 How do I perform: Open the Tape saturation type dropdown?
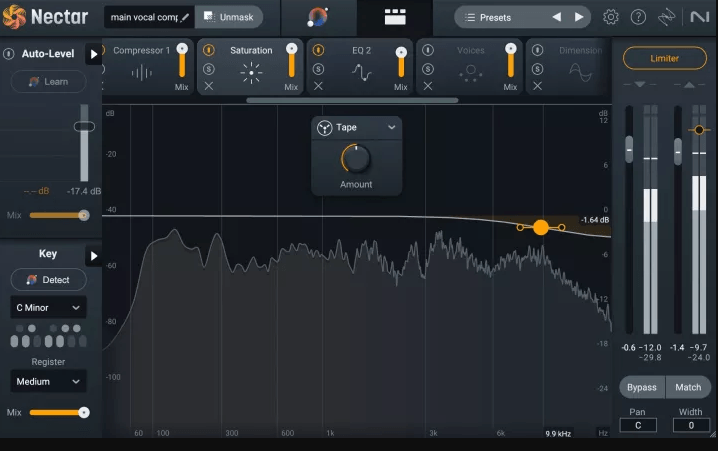pos(357,127)
